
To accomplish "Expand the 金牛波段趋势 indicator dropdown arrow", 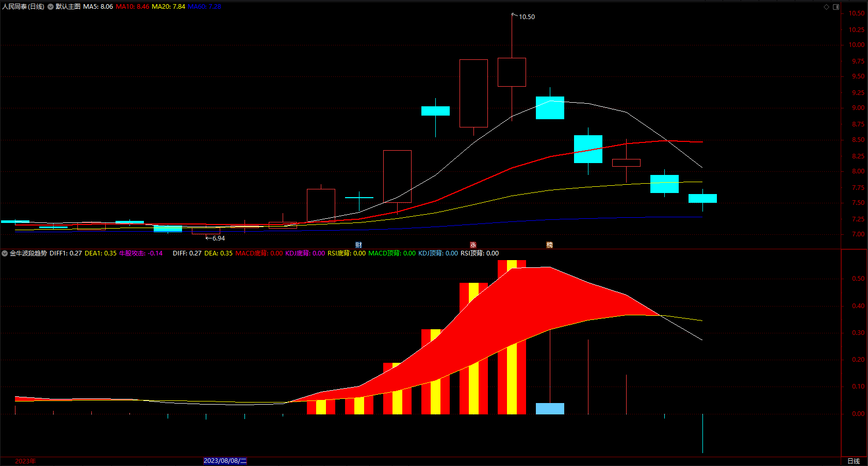I will pyautogui.click(x=5, y=253).
